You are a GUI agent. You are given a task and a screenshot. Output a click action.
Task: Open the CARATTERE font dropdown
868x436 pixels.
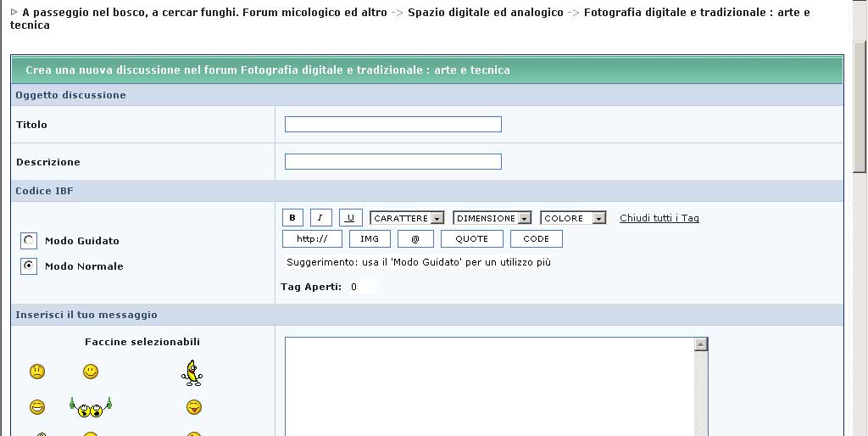click(407, 218)
